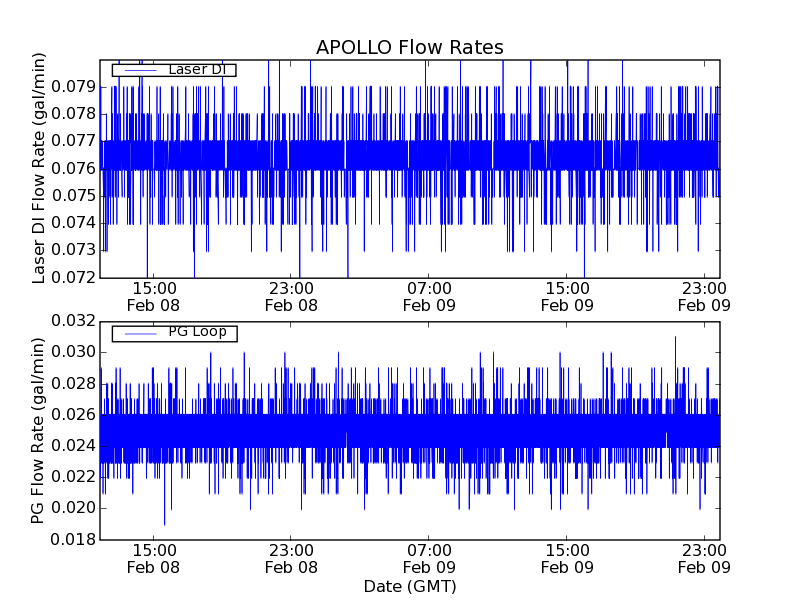Image resolution: width=800 pixels, height=600 pixels.
Task: Click the "PG Flow Rate (gal/min)" axis label
Action: pyautogui.click(x=39, y=430)
